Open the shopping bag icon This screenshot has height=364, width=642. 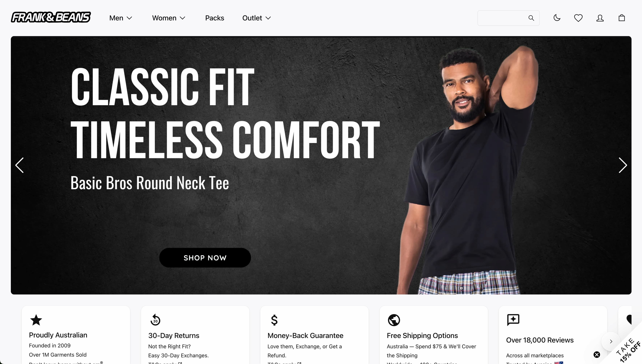pos(622,18)
